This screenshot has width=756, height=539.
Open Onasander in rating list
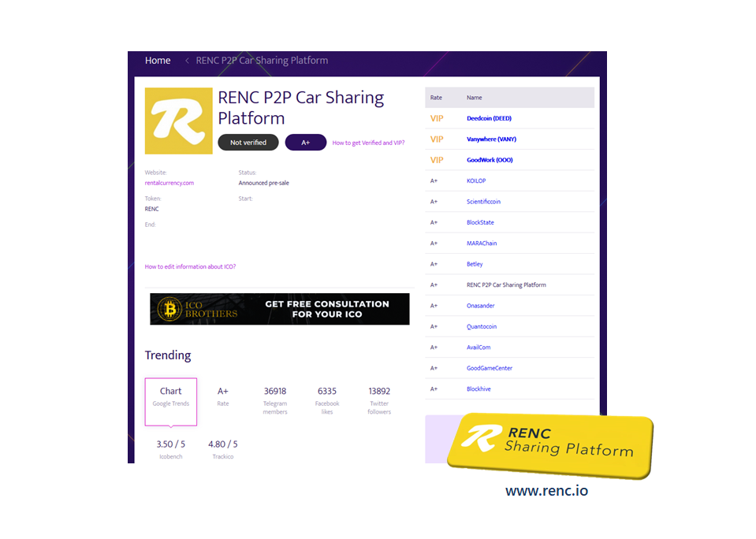click(480, 306)
